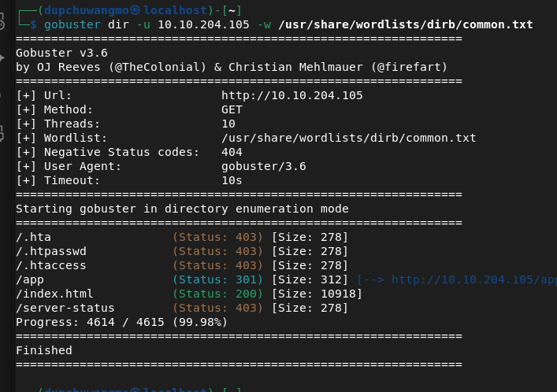Click the 'Negative Status codes:' label
This screenshot has width=557, height=392.
click(121, 153)
